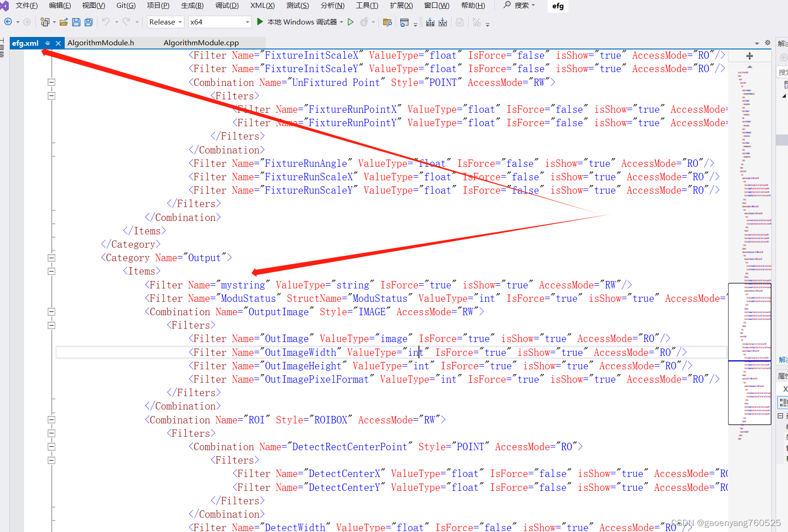Click ModuStatus StructName value
The height and width of the screenshot is (532, 788).
pyautogui.click(x=380, y=298)
